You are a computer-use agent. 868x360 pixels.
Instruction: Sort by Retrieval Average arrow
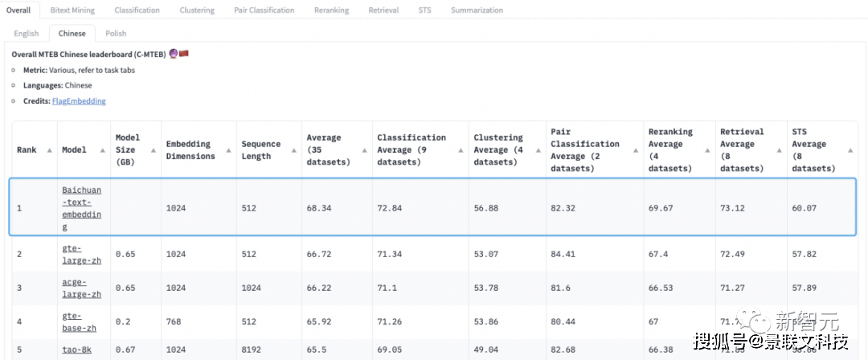tap(779, 150)
